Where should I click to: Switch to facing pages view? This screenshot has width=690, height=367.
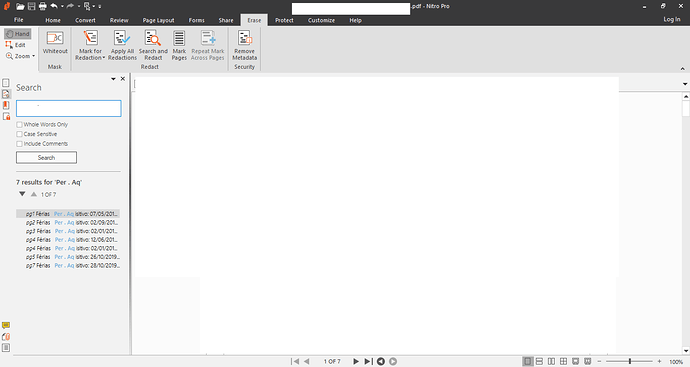coord(551,361)
